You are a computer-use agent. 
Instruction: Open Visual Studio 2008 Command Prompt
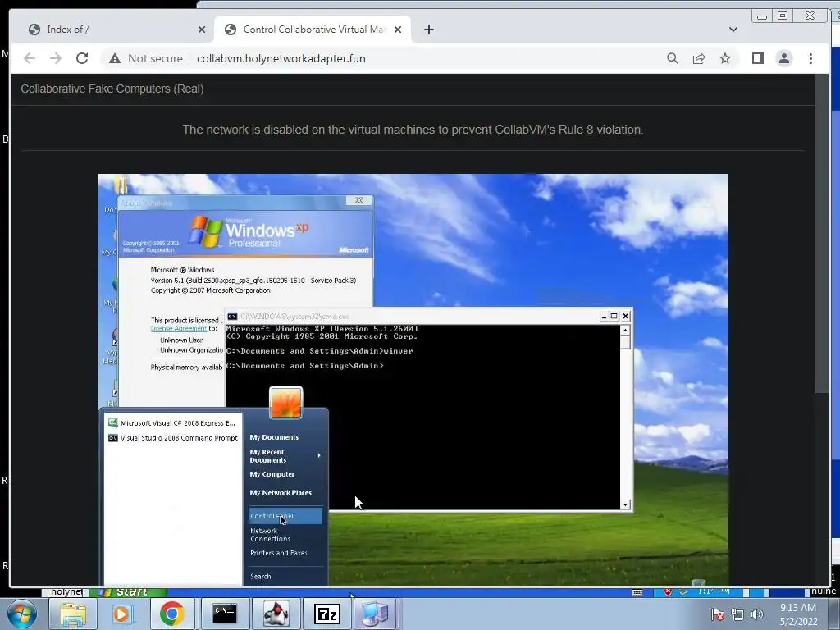[173, 438]
